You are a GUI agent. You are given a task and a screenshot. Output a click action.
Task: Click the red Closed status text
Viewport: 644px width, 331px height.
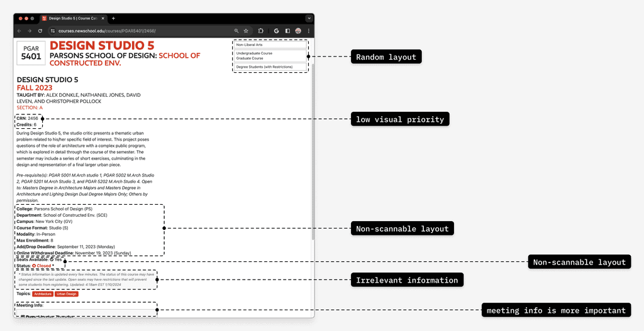tap(44, 266)
